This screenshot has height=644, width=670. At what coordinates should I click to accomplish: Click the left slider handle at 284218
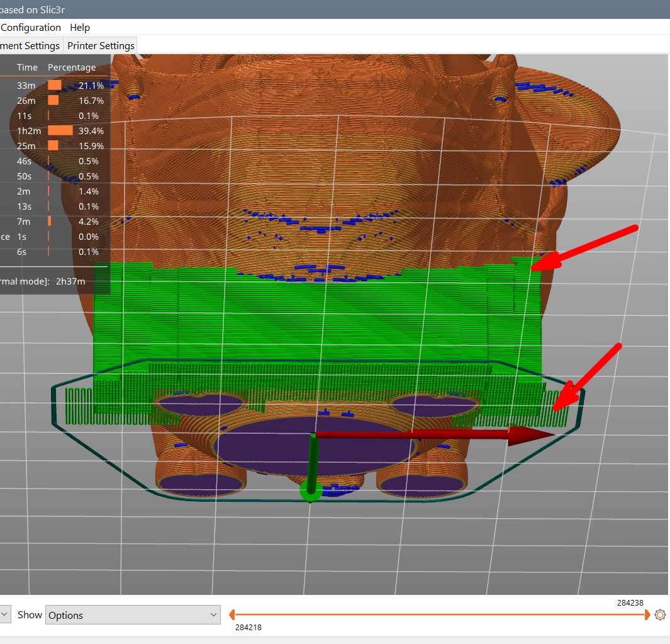coord(232,614)
